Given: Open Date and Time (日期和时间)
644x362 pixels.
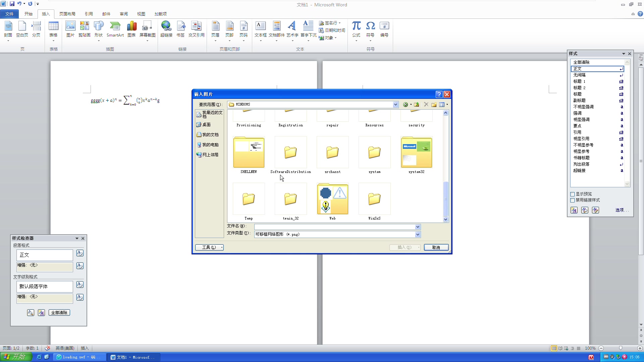Looking at the screenshot, I should [332, 31].
